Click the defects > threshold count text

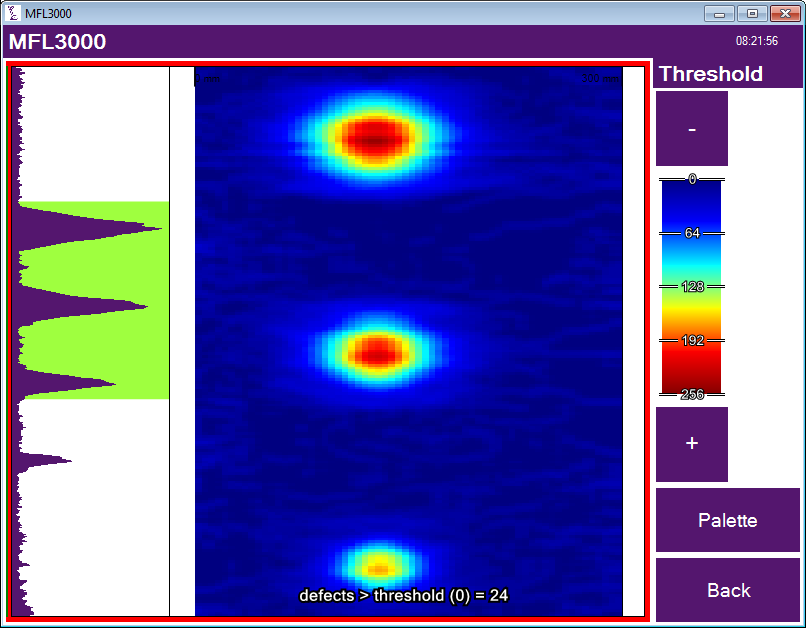404,596
